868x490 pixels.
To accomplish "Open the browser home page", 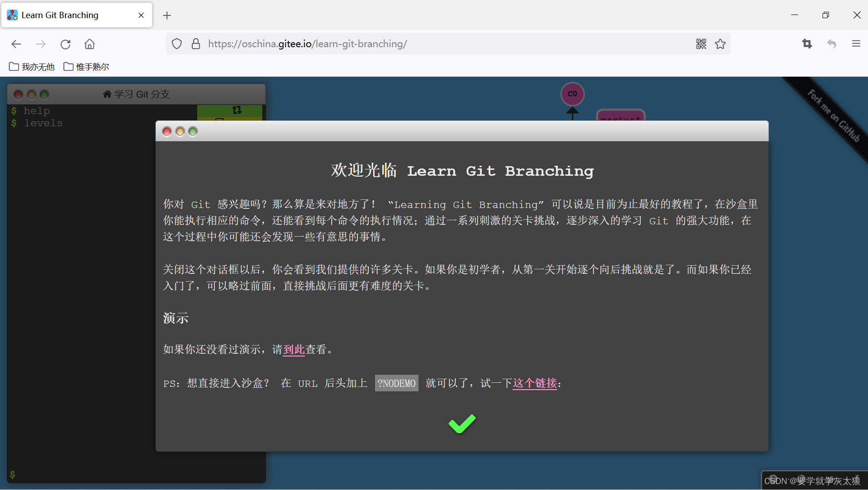I will coord(90,44).
